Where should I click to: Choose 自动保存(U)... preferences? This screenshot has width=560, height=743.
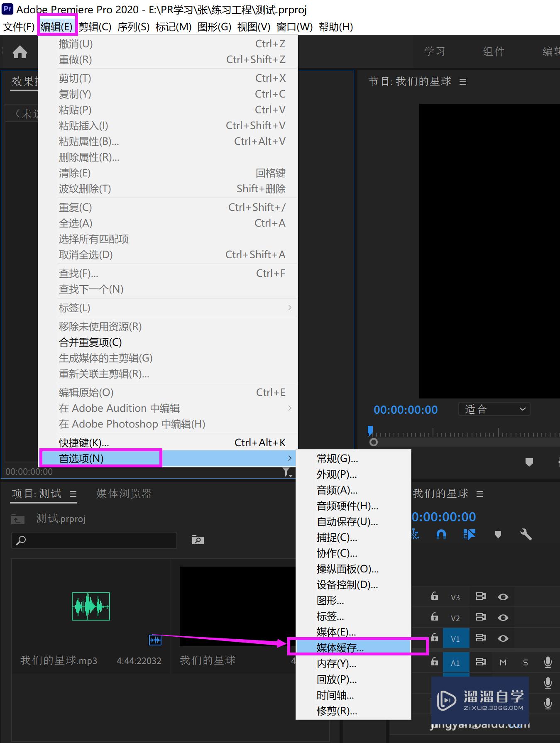pyautogui.click(x=353, y=521)
